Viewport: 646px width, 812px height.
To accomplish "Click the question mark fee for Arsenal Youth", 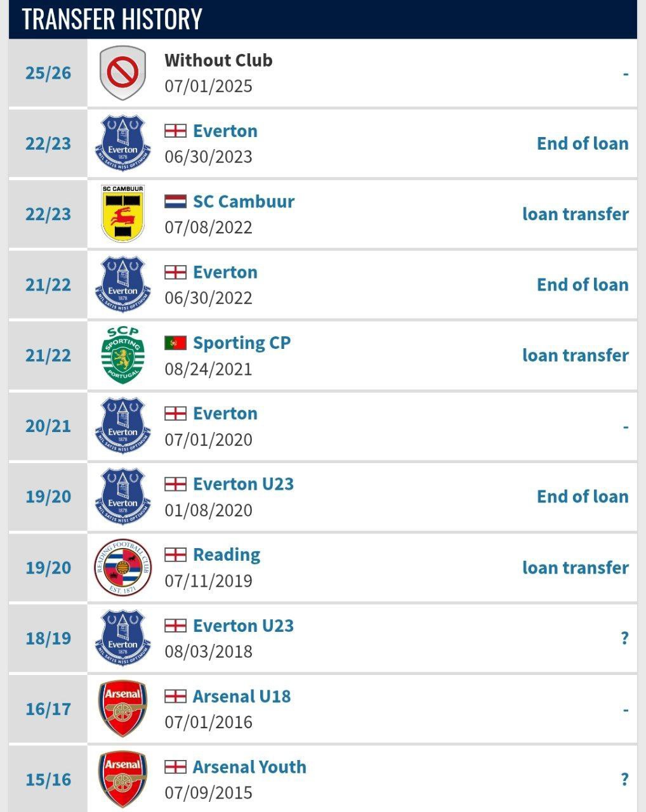I will point(624,780).
